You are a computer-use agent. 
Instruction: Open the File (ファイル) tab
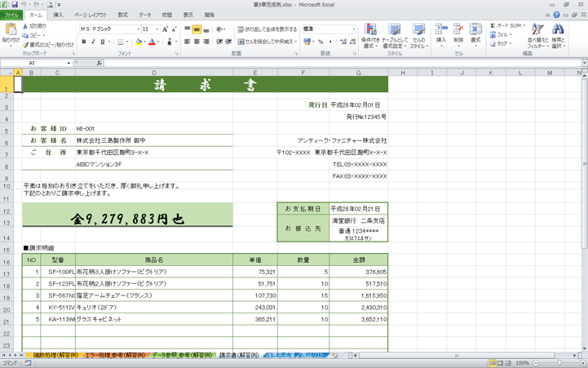pyautogui.click(x=11, y=15)
